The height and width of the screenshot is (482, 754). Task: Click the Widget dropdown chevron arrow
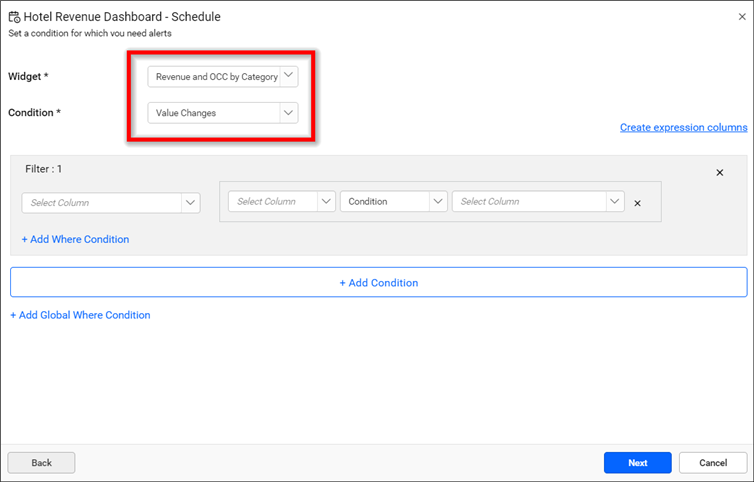288,76
